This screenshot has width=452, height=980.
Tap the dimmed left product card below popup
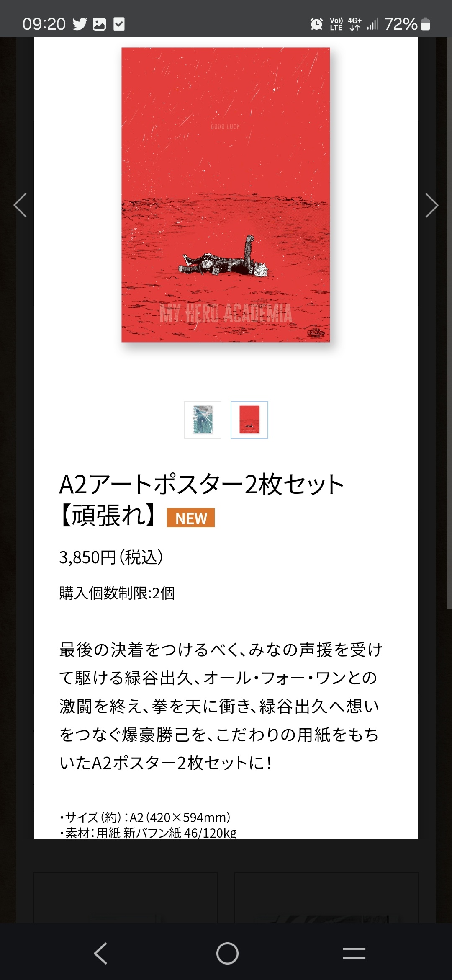point(125,897)
